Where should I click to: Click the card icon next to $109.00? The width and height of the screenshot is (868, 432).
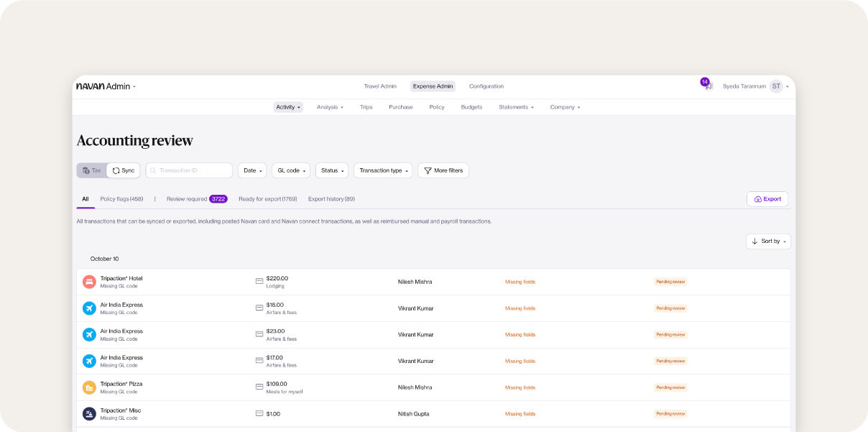tap(259, 387)
